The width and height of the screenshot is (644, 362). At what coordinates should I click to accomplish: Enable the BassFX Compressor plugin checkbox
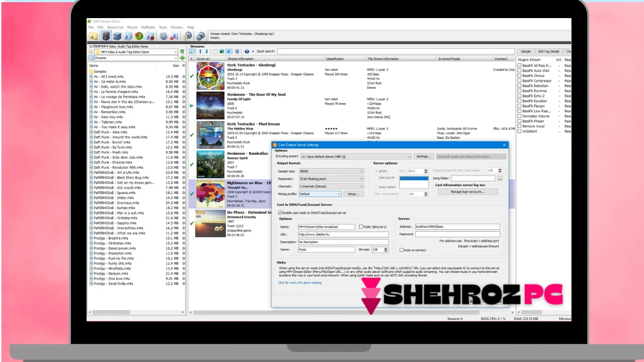[x=520, y=81]
